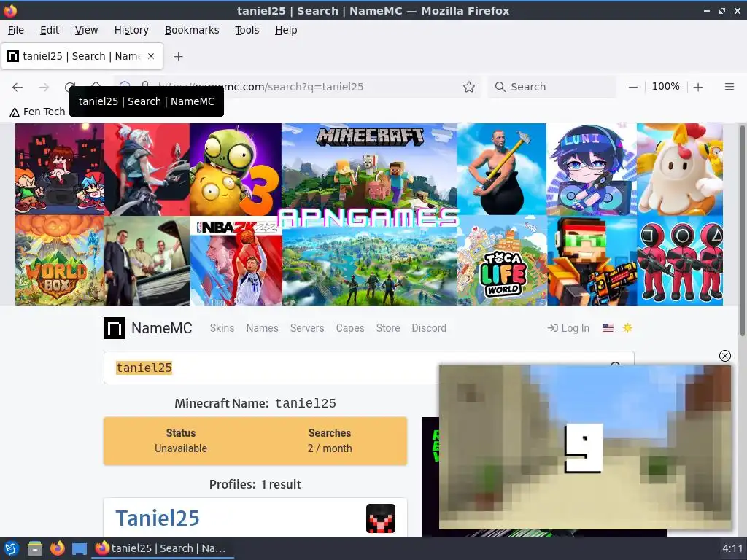Switch to taniel25 Search taskbar window
747x560 pixels.
click(x=161, y=548)
